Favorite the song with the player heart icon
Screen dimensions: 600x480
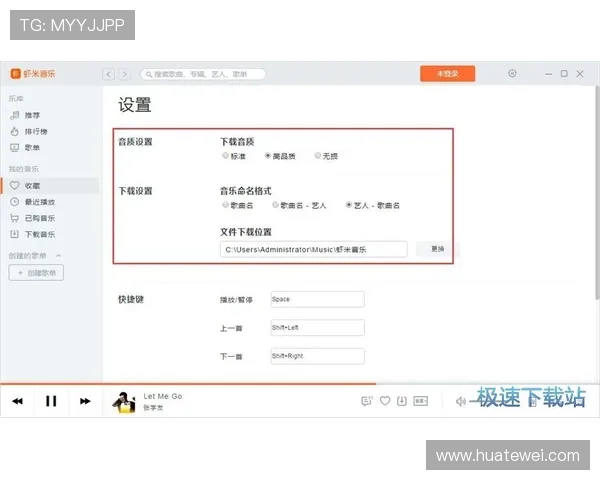[x=385, y=401]
